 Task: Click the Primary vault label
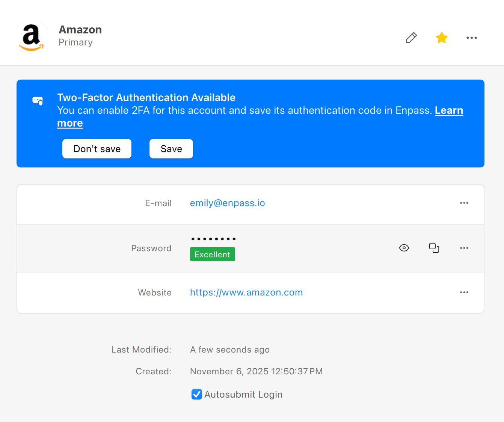point(75,42)
